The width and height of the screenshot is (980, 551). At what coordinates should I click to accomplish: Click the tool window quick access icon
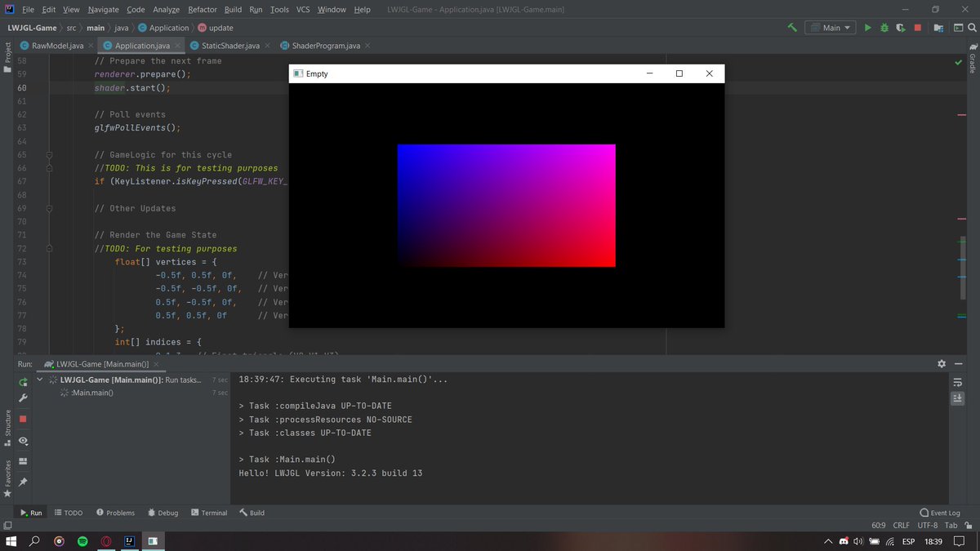click(x=7, y=526)
